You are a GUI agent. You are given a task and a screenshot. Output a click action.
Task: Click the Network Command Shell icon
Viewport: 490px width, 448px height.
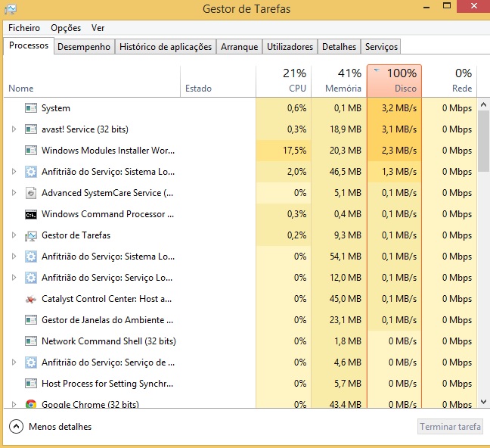[31, 341]
